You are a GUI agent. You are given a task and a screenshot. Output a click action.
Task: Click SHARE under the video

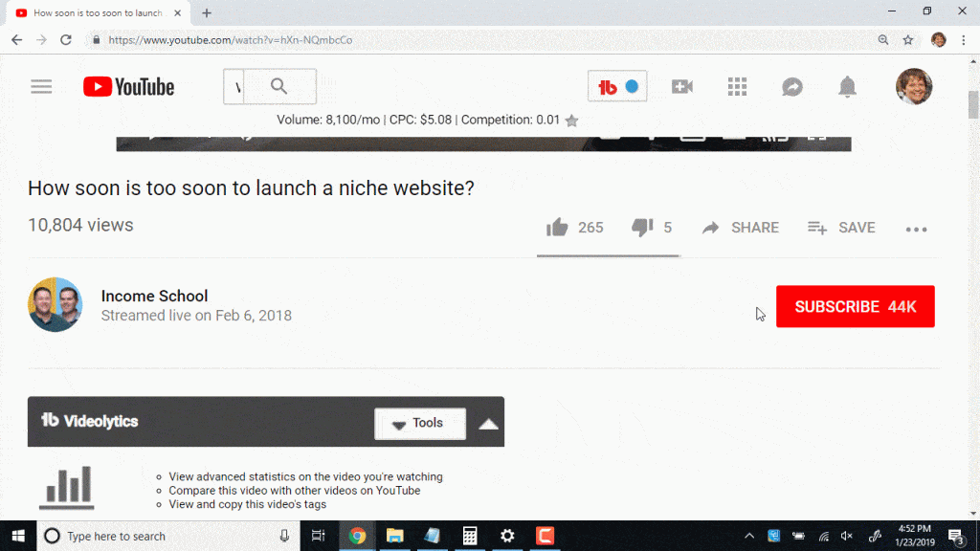click(x=741, y=228)
